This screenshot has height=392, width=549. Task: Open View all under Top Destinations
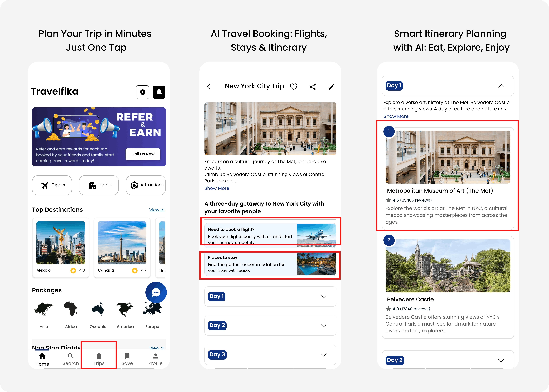click(157, 209)
